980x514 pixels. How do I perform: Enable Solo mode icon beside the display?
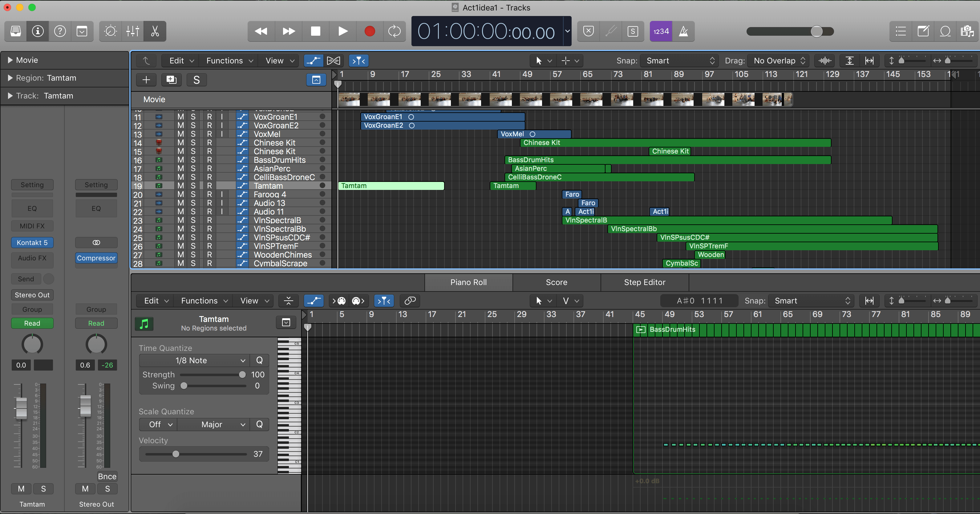pos(633,31)
